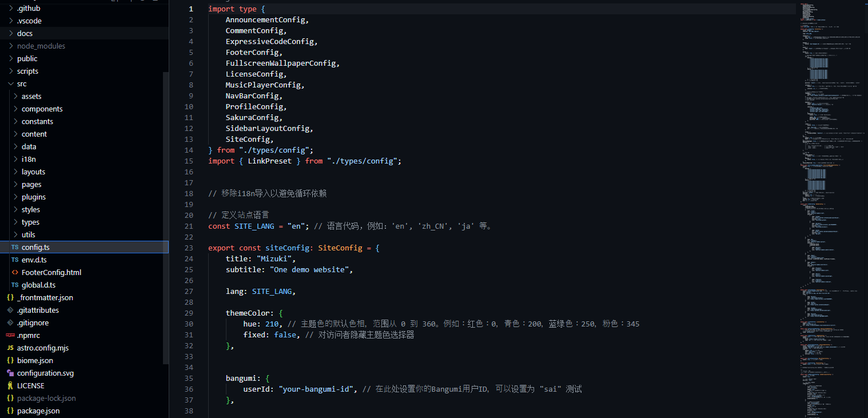Viewport: 868px width, 418px height.
Task: Collapse the src folder chevron
Action: pyautogui.click(x=11, y=83)
